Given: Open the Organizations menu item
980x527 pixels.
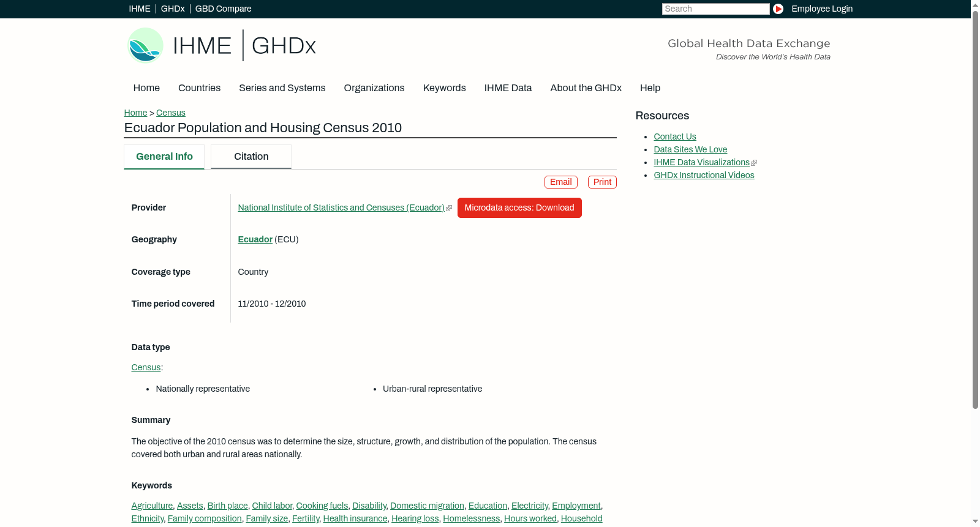Looking at the screenshot, I should pyautogui.click(x=374, y=88).
